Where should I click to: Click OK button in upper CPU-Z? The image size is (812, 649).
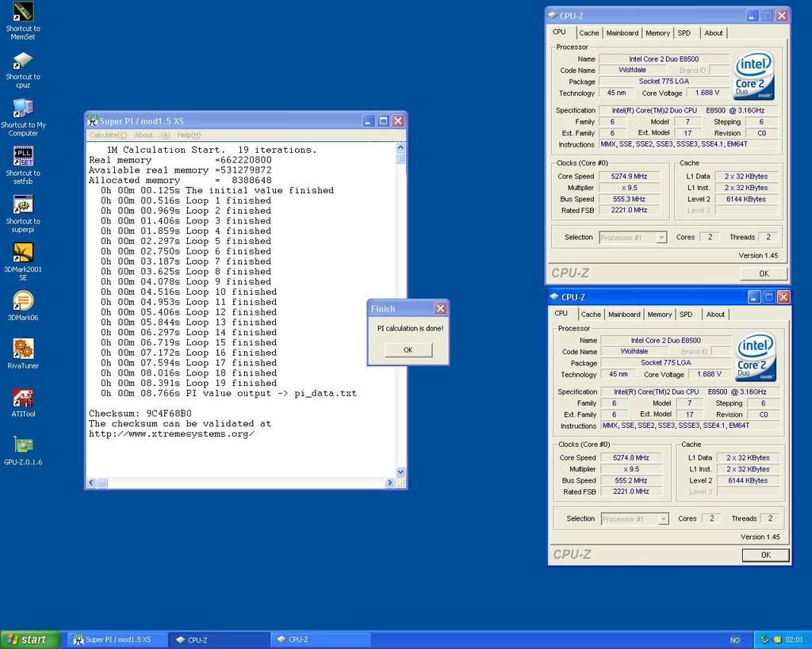coord(764,273)
